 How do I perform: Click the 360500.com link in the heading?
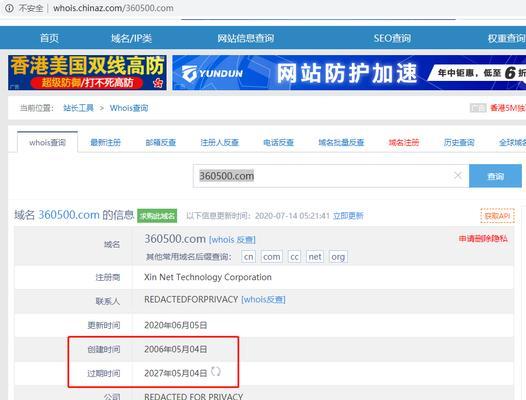(69, 215)
